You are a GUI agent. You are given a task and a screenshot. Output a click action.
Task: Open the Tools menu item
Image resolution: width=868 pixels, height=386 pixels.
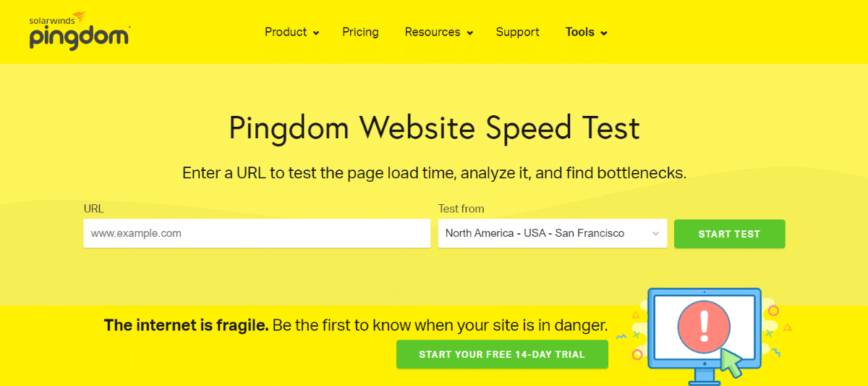pos(580,32)
